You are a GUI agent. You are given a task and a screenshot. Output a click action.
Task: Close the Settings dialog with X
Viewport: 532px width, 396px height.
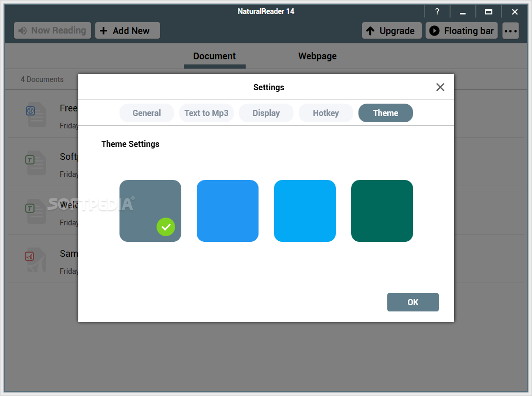click(x=440, y=87)
